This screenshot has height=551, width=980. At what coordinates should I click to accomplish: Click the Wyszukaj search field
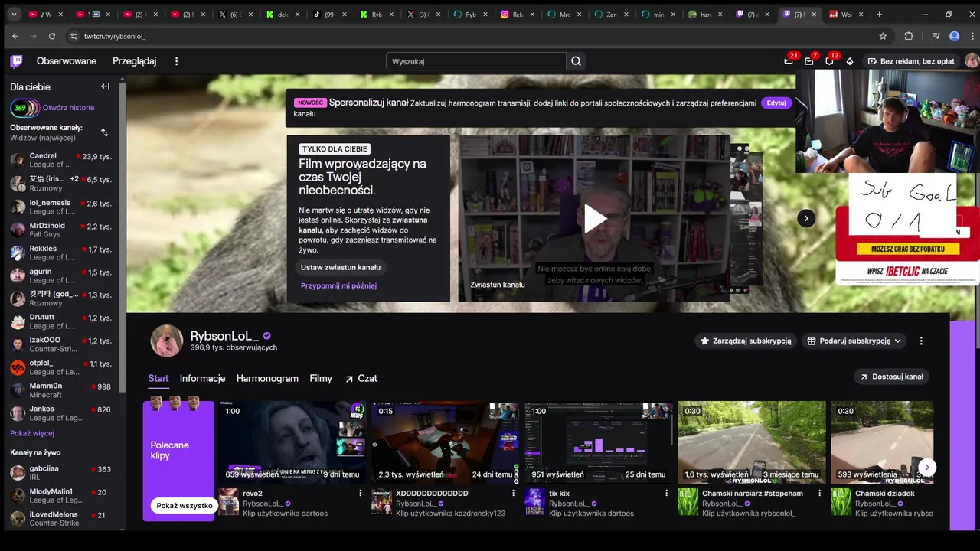(x=475, y=61)
